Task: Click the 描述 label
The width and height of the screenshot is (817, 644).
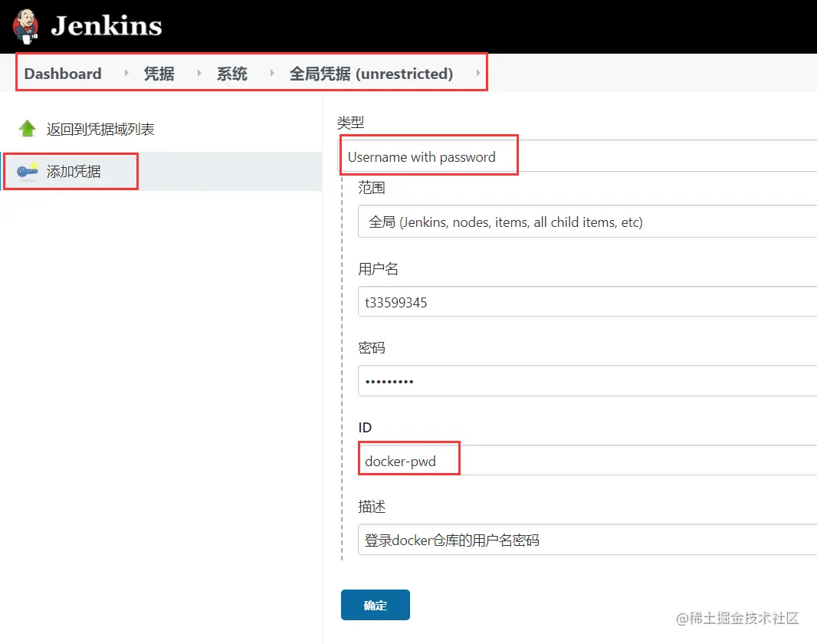Action: [x=372, y=507]
